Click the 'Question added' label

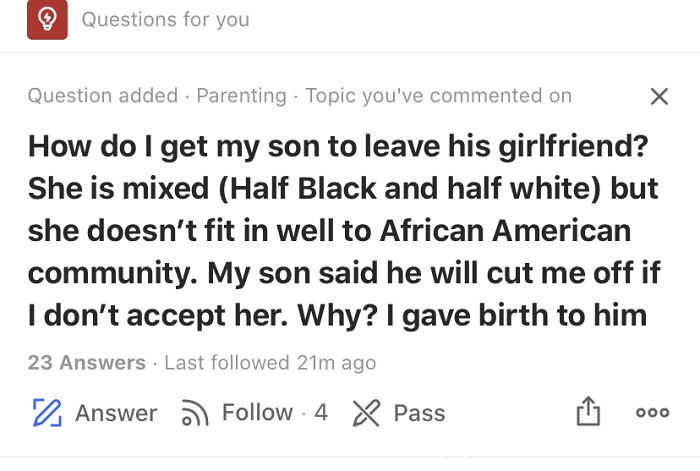coord(103,96)
